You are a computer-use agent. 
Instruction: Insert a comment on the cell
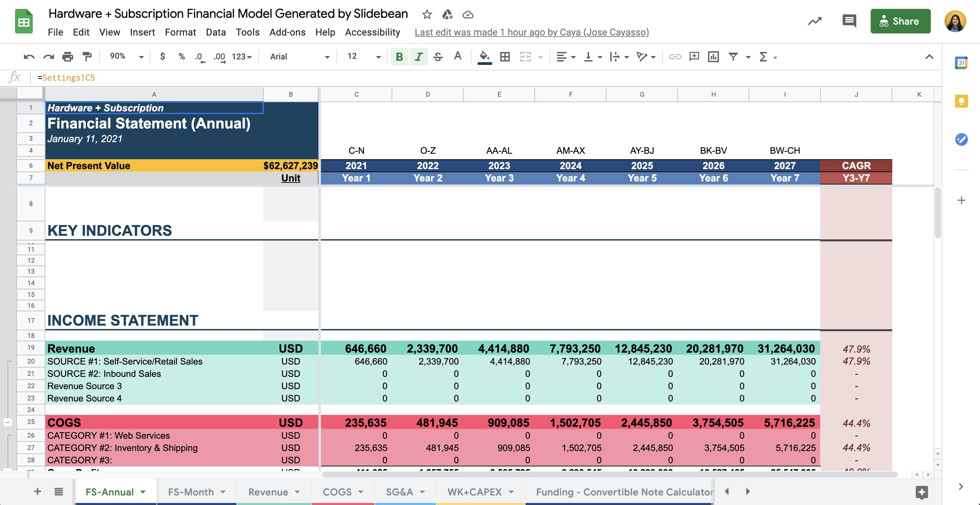coord(695,56)
